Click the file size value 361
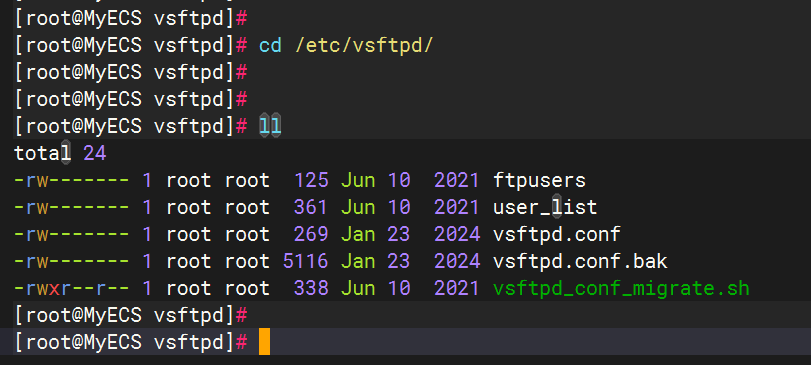Screen dimensions: 811x365 pyautogui.click(x=311, y=207)
